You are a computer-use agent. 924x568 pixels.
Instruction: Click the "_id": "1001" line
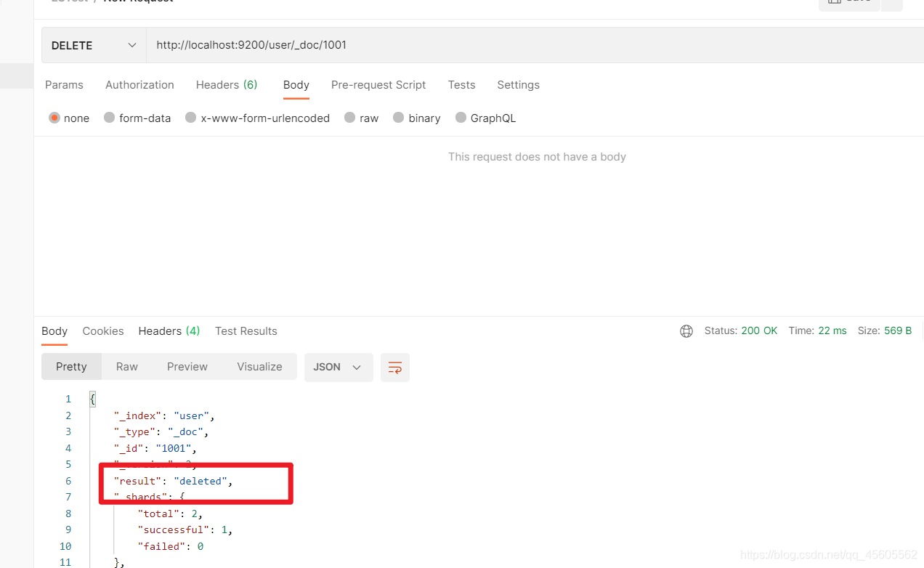pos(155,449)
